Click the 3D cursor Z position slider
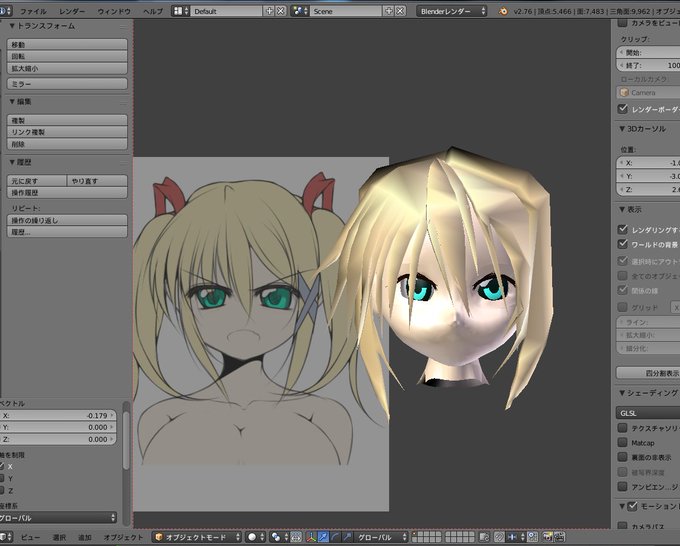The image size is (680, 546). pos(648,190)
